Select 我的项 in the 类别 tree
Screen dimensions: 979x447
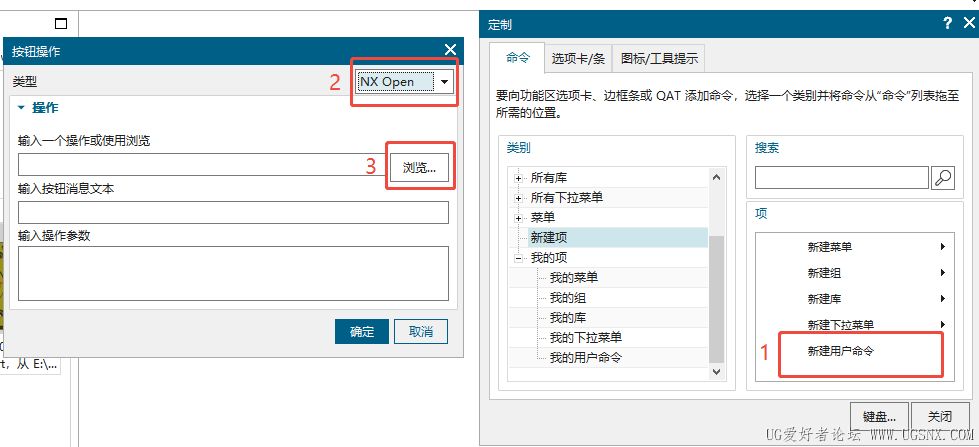click(549, 258)
